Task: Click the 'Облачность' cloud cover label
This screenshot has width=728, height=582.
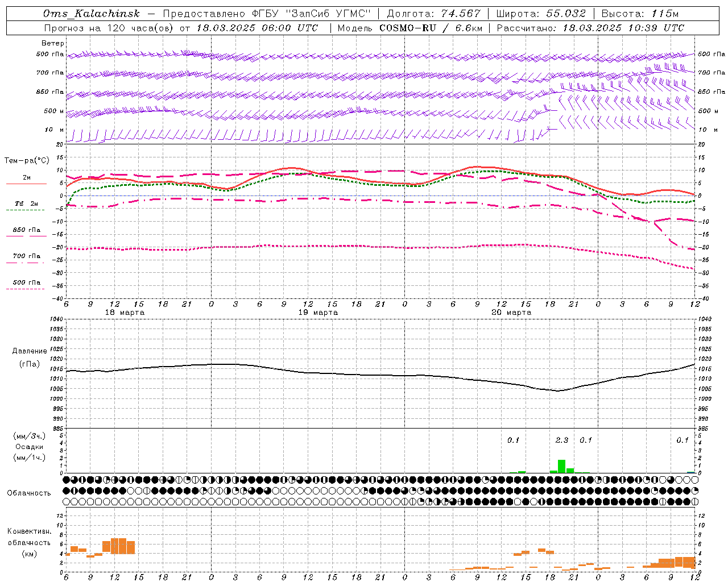Action: coord(29,493)
